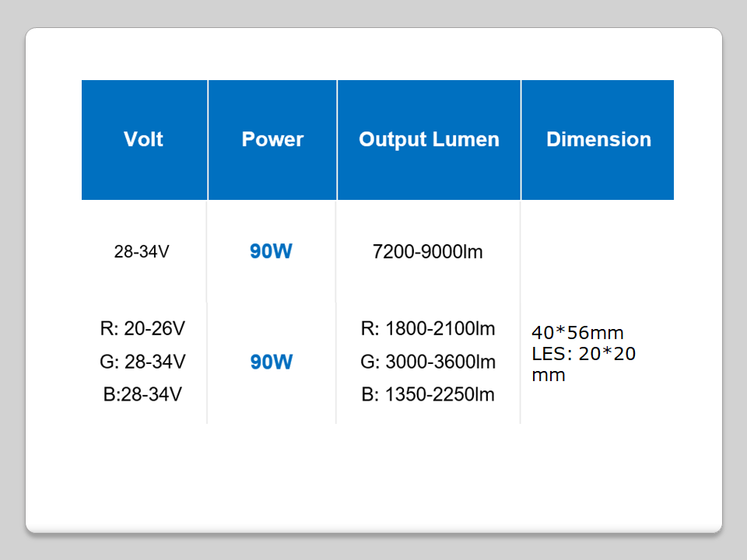This screenshot has width=747, height=560.
Task: Select the Power column header
Action: (272, 139)
